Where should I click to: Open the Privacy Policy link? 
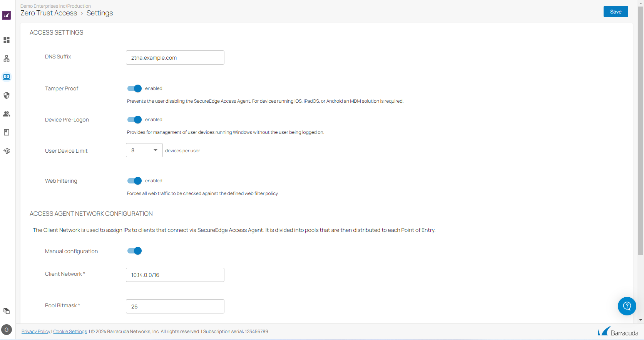coord(36,332)
